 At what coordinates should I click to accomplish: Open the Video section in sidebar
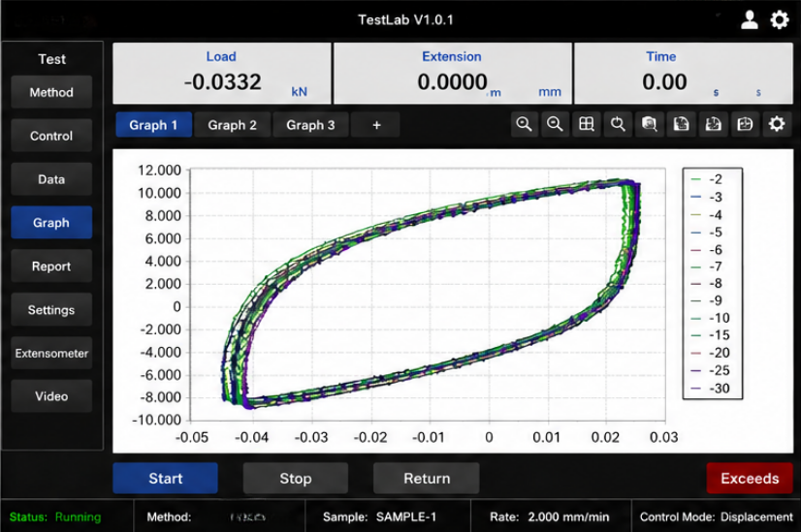click(x=51, y=396)
